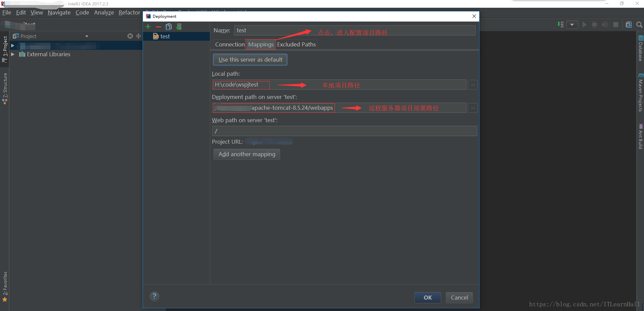Close the Deployment dialog with X
Screen dimensions: 644x311
474,16
